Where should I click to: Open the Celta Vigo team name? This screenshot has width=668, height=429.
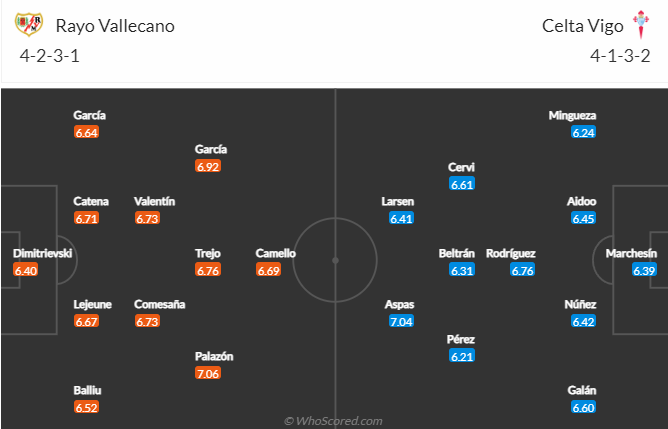coord(582,26)
